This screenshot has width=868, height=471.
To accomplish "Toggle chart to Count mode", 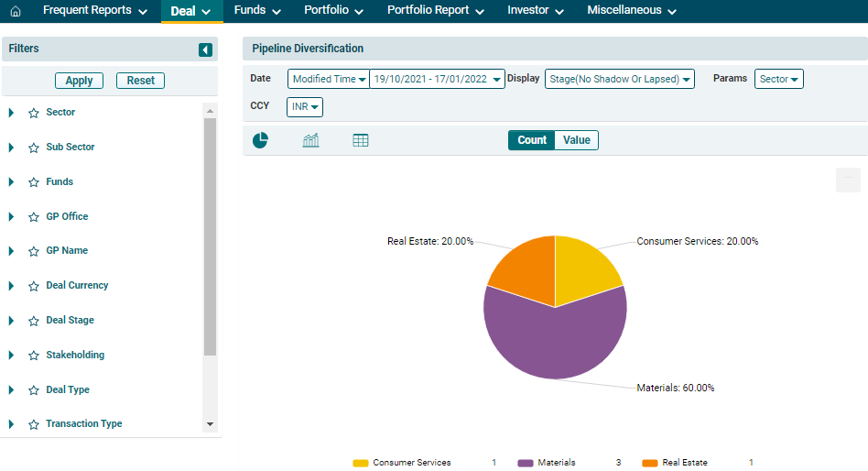I will click(531, 140).
